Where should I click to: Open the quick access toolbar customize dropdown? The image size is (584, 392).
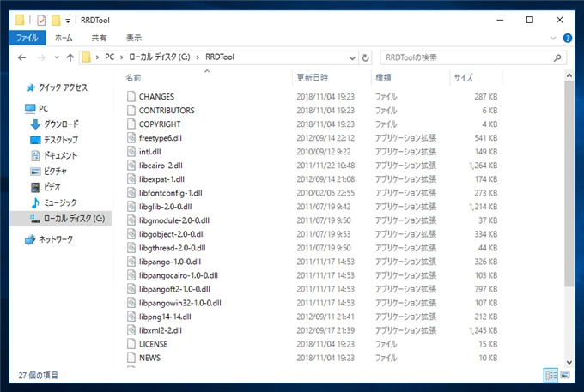[x=68, y=21]
